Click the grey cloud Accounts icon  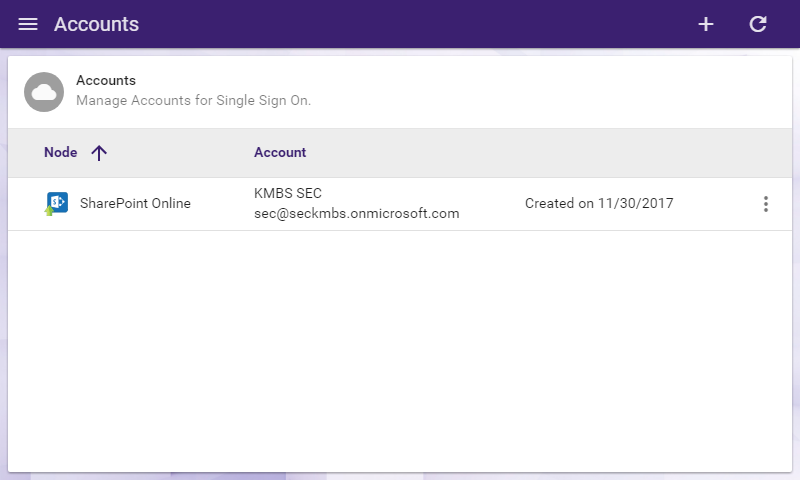pyautogui.click(x=44, y=92)
